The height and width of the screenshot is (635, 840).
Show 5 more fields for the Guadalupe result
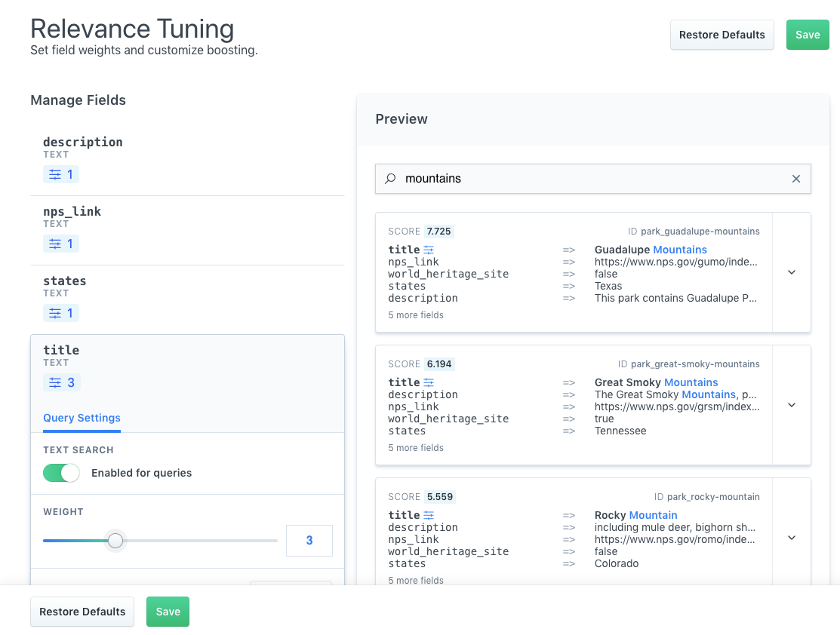coord(417,314)
